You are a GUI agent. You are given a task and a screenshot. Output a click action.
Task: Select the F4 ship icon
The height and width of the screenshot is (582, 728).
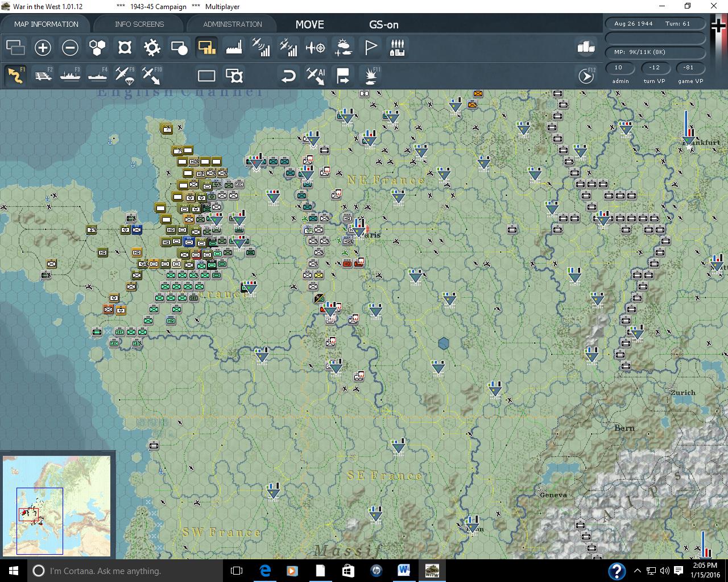97,76
